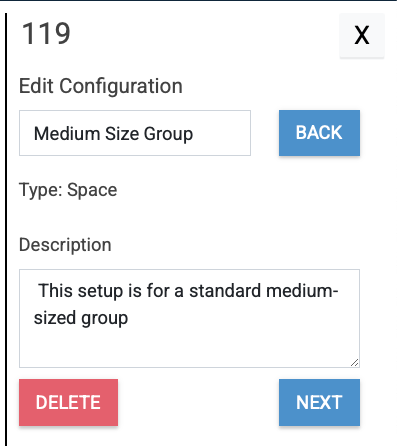Click the word 'Space' in the type line
The width and height of the screenshot is (397, 446).
point(92,191)
